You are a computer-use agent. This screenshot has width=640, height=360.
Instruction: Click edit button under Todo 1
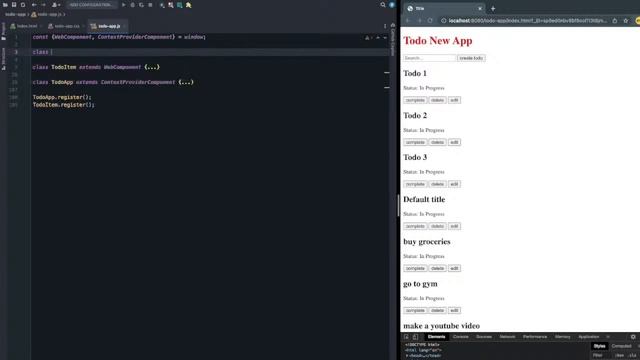click(x=454, y=100)
